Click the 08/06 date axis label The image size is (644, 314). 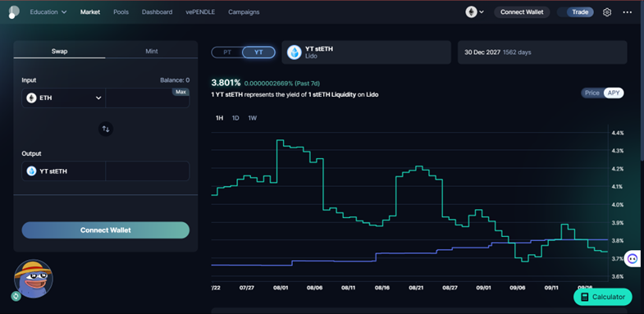click(x=314, y=288)
